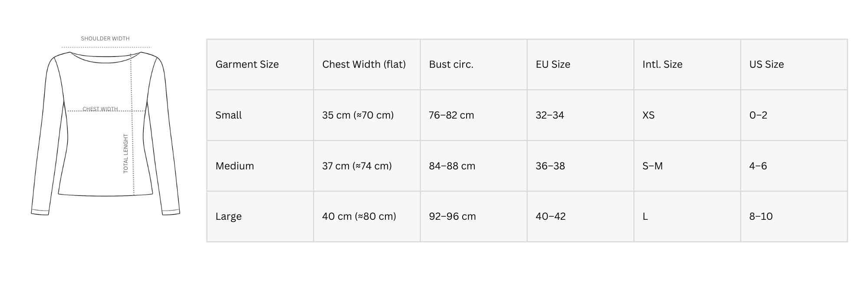Click the SHOULDER WIDTH label above the diagram

(105, 39)
